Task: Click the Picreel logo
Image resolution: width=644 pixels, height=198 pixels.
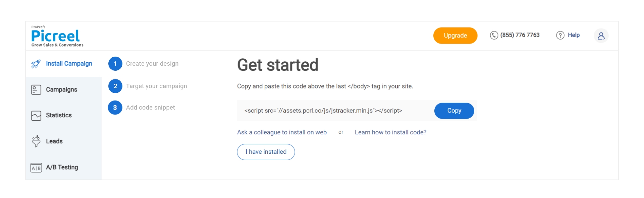Action: pyautogui.click(x=56, y=36)
